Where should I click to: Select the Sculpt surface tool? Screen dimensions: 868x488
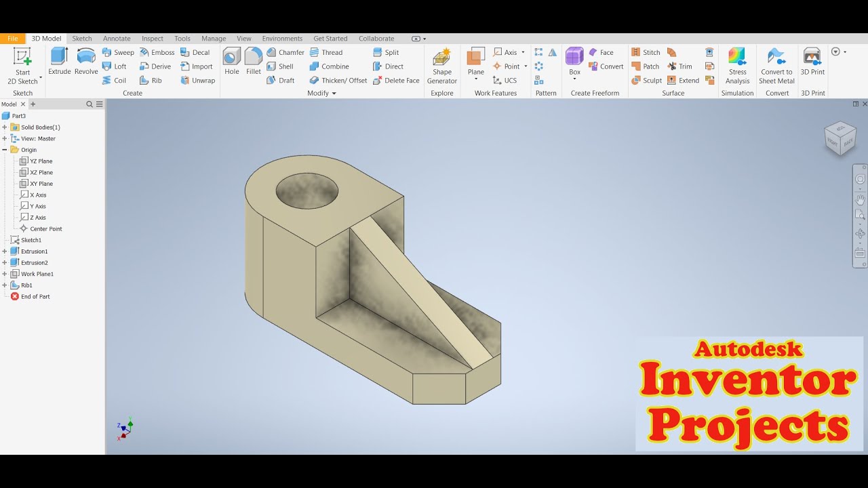646,80
